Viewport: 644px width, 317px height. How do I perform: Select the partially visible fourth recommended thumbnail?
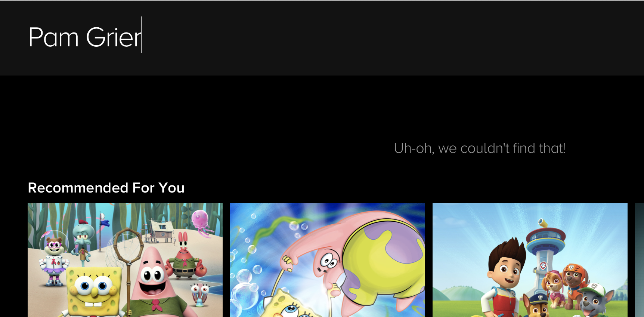(x=640, y=260)
